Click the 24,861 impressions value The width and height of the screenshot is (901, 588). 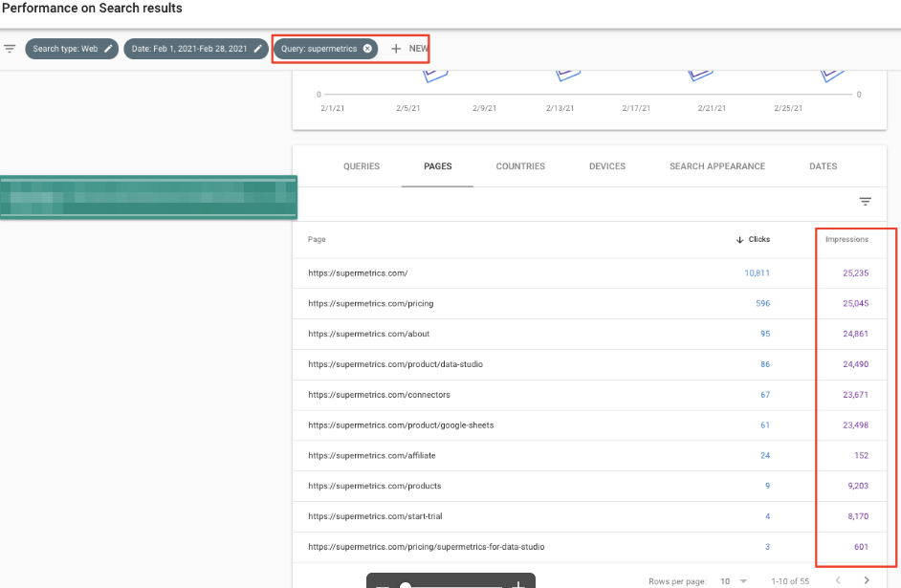856,335
